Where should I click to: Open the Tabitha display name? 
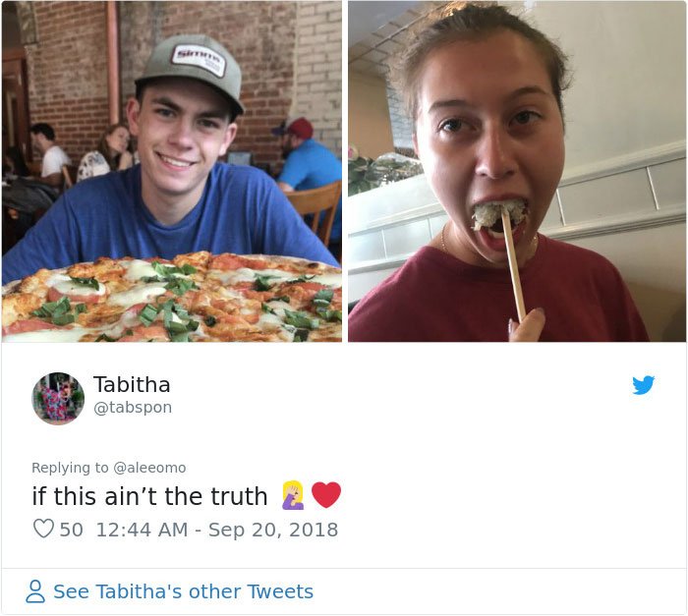(x=132, y=385)
